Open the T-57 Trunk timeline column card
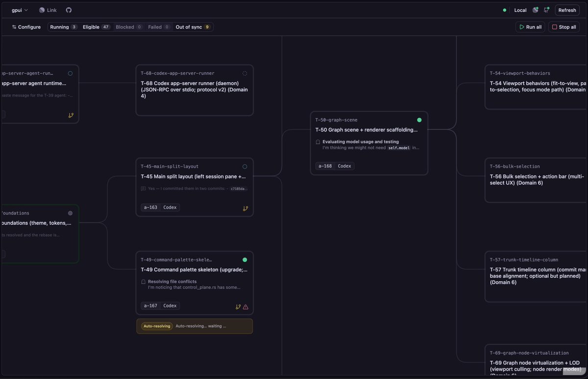 tap(536, 277)
